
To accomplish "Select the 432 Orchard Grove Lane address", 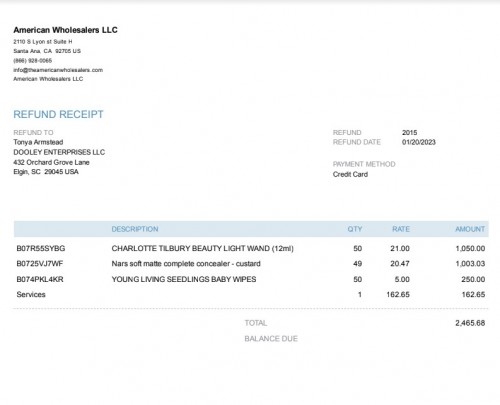I will pos(51,162).
